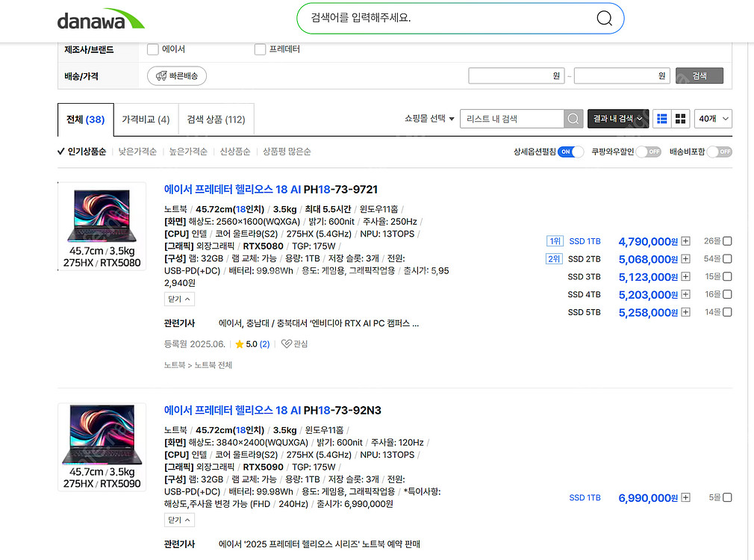754x560 pixels.
Task: Click the 빠른배송 filter button
Action: [177, 76]
